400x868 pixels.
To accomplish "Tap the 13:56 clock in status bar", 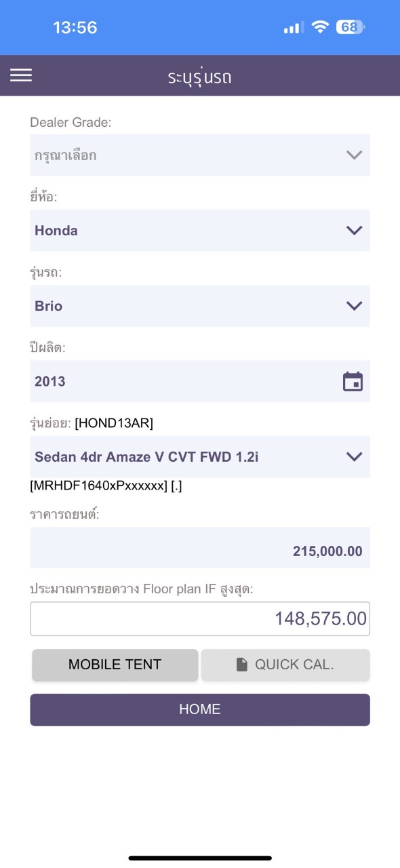I will click(x=75, y=28).
